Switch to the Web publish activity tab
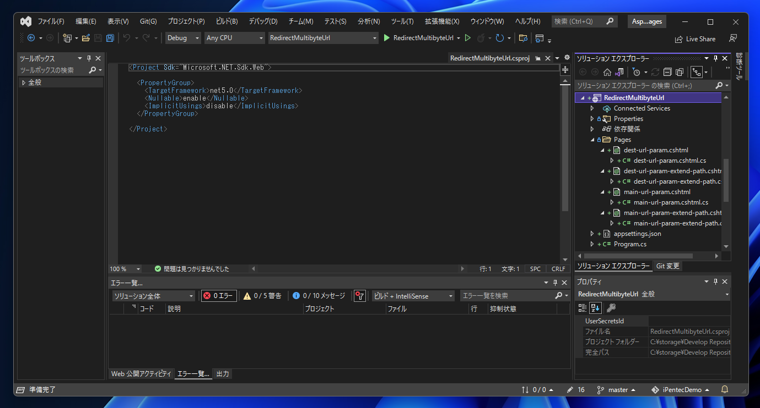Image resolution: width=760 pixels, height=408 pixels. pyautogui.click(x=141, y=374)
